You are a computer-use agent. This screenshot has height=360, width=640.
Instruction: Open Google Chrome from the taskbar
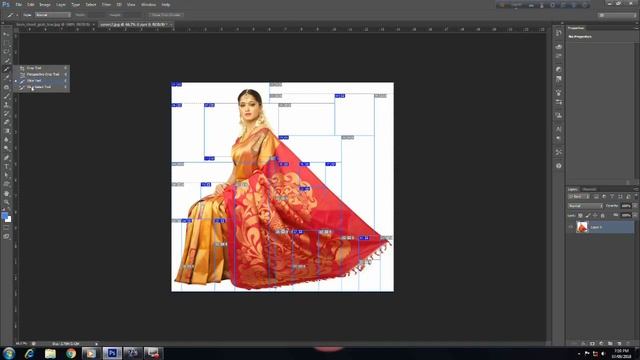click(71, 353)
